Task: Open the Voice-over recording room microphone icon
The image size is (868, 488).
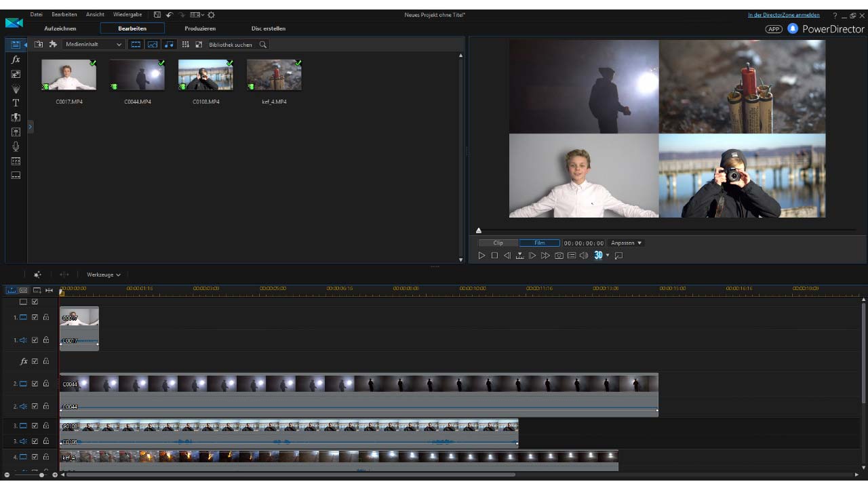Action: [16, 146]
